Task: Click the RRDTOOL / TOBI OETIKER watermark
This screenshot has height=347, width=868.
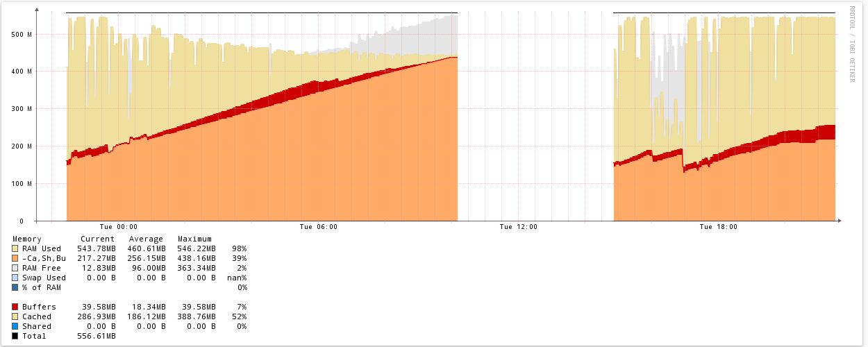Action: (x=853, y=44)
